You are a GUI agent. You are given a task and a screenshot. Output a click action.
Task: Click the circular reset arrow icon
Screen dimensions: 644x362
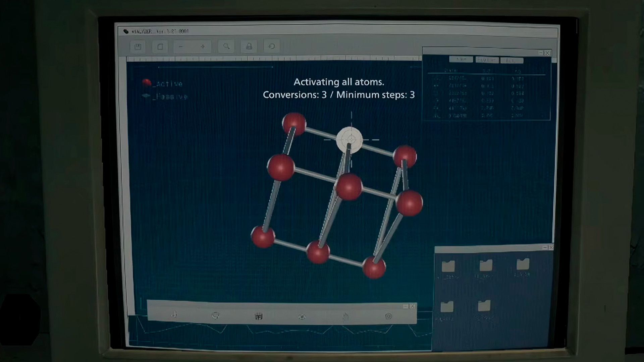(x=272, y=46)
